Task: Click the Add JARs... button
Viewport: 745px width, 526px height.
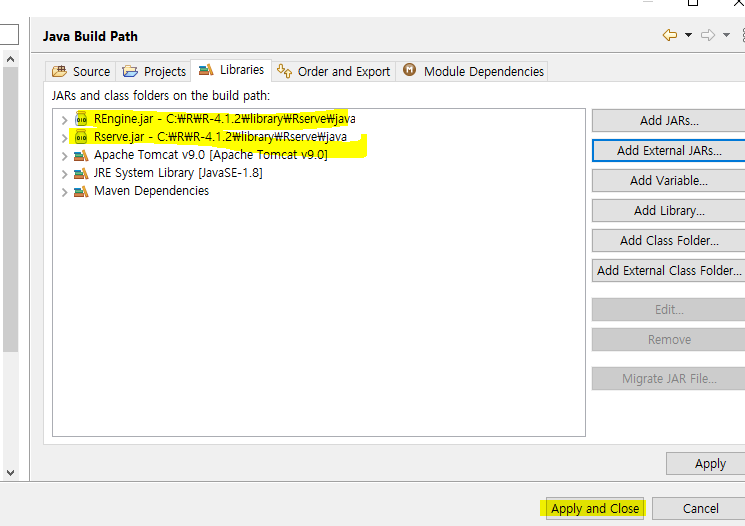Action: pyautogui.click(x=669, y=121)
